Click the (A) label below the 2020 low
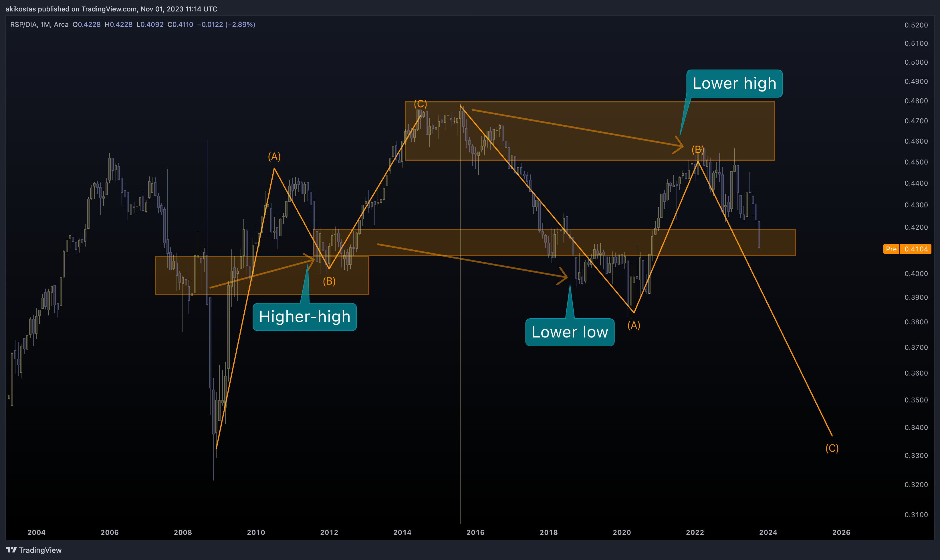Screen dimensions: 940x560 [634, 325]
